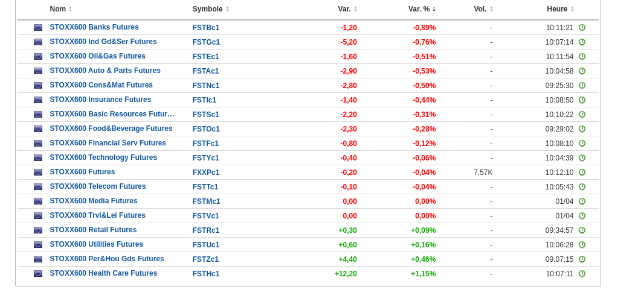
Task: Click the clock icon in the FSTBc1 row
Action: 582,28
